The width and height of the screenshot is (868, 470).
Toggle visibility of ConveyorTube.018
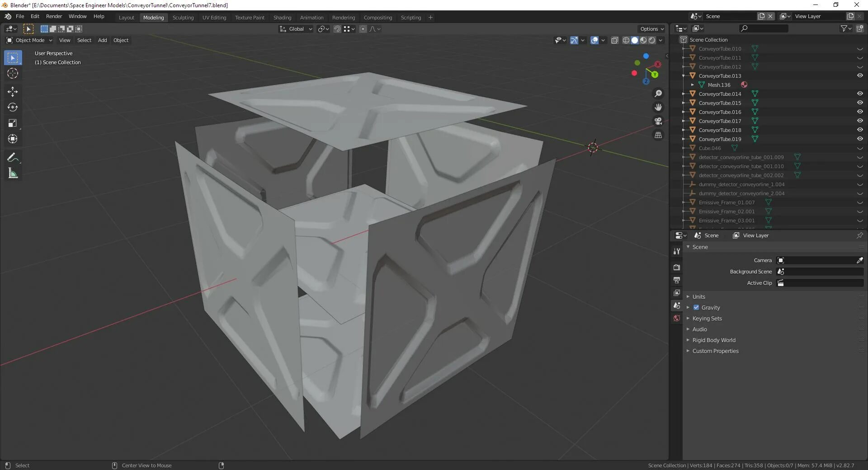pos(859,130)
